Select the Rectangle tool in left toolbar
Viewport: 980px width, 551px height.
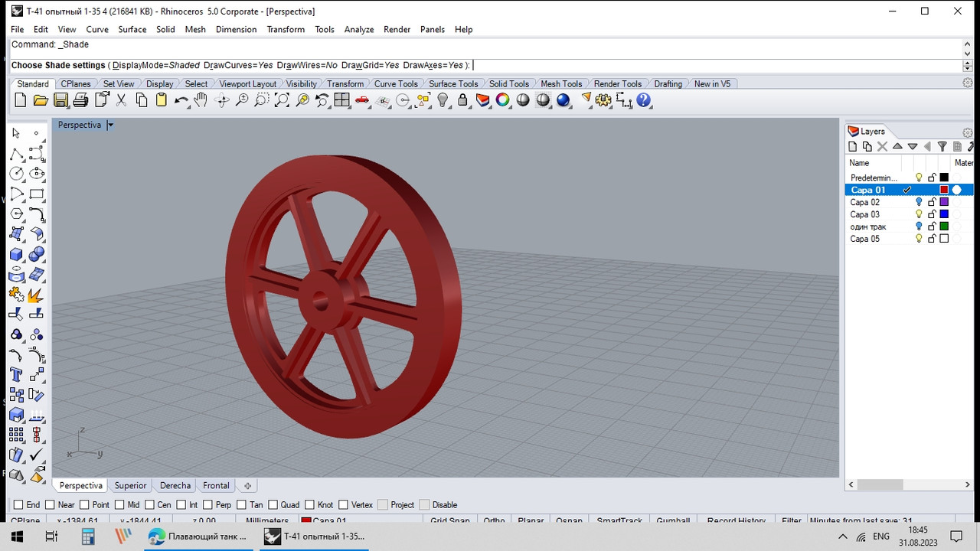click(37, 194)
